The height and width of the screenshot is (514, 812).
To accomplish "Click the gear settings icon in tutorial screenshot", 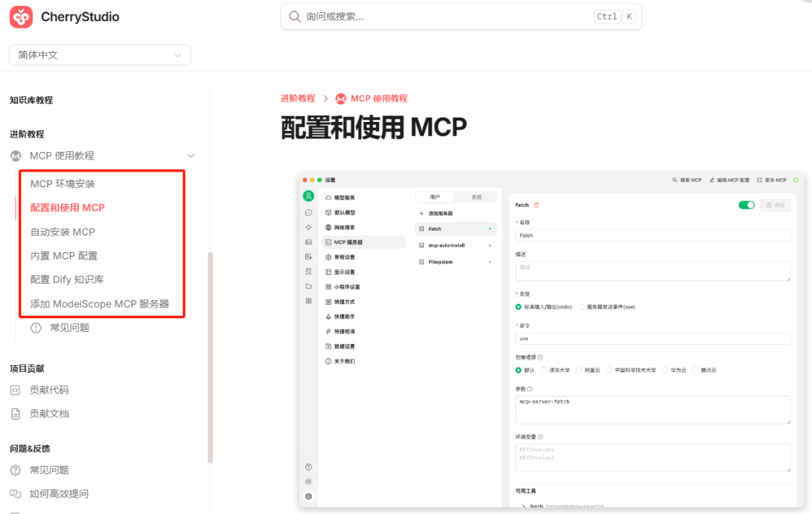I will 309,497.
